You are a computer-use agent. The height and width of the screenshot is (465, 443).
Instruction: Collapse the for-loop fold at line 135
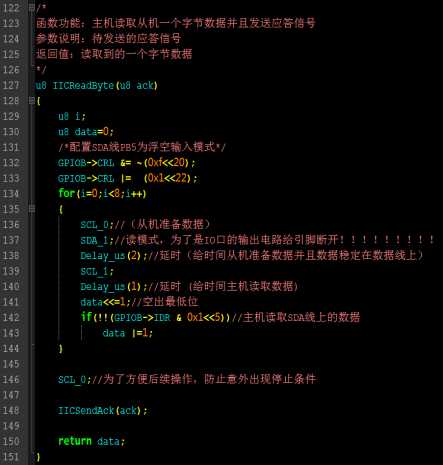point(32,209)
